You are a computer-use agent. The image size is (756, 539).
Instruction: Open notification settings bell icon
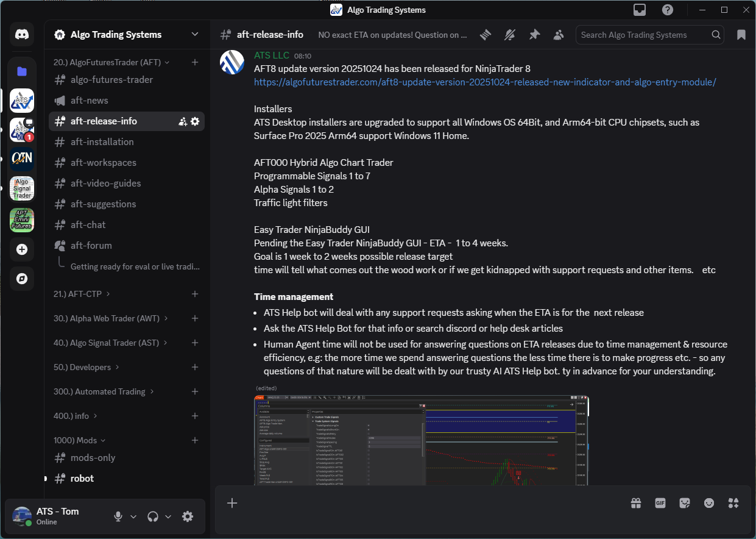point(510,35)
